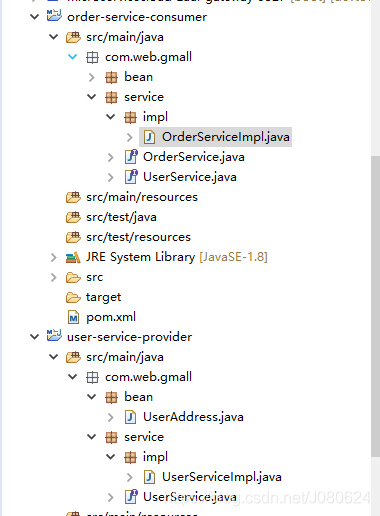Collapse src/main/java under user-service-provider
380x516 pixels.
(54, 357)
